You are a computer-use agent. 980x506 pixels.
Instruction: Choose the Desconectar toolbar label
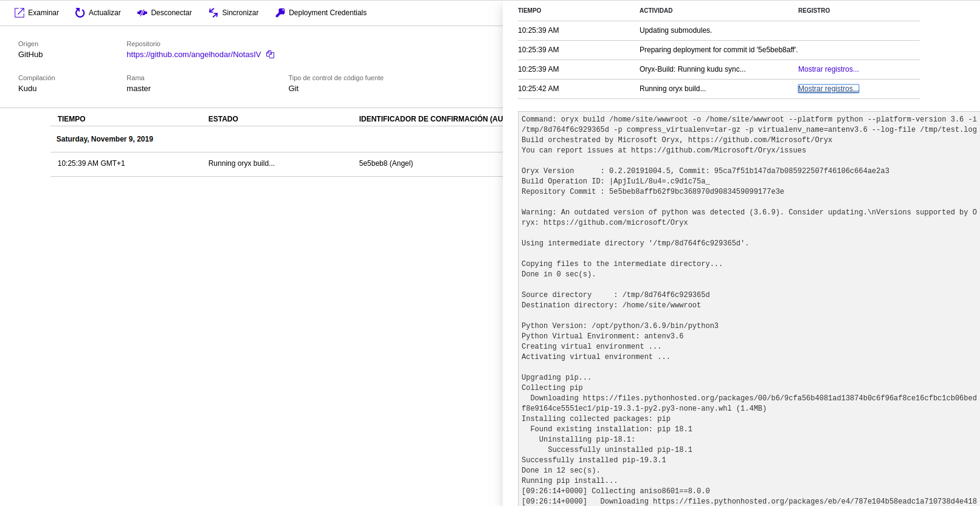click(171, 13)
